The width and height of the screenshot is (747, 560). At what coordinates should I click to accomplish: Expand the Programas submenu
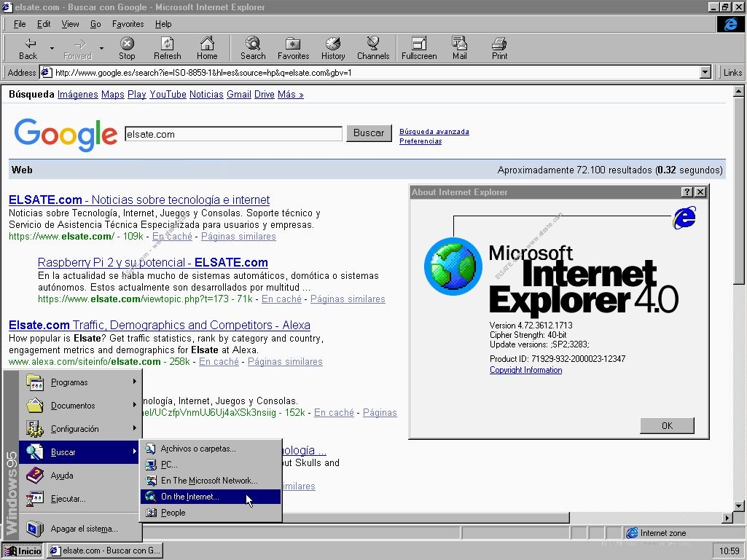pyautogui.click(x=80, y=382)
